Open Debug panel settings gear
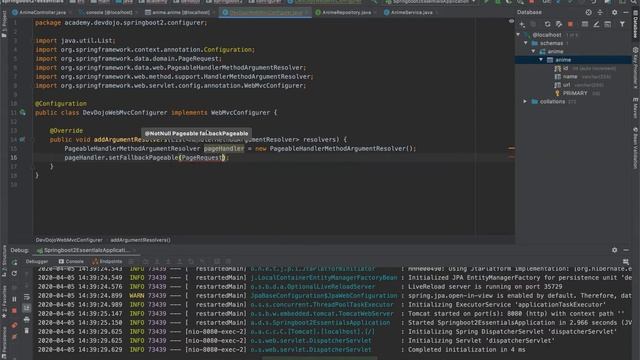The width and height of the screenshot is (640, 360). [614, 250]
